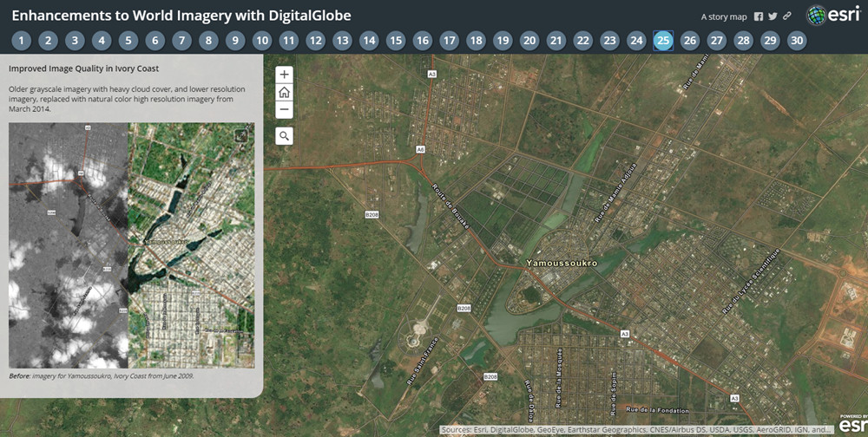Go to story point 6
The image size is (868, 437).
[155, 41]
